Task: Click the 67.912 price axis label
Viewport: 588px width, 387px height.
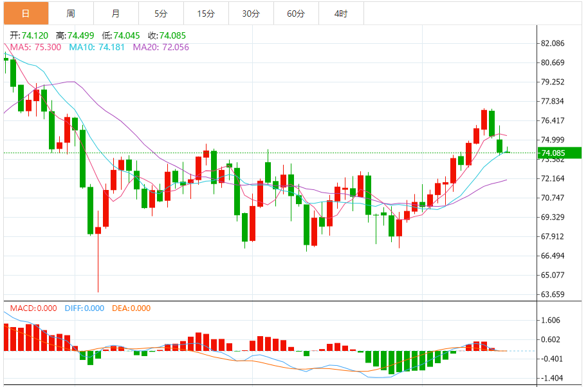Action: click(553, 236)
